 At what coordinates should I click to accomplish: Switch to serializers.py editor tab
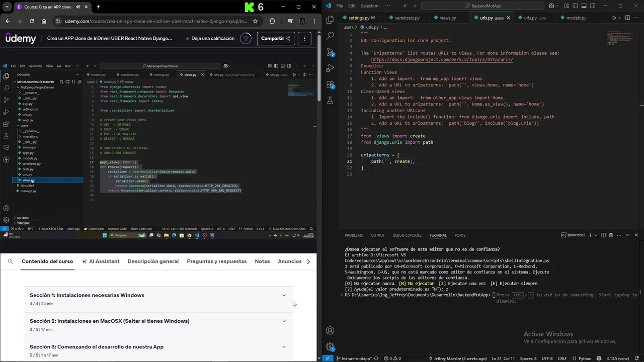click(407, 18)
